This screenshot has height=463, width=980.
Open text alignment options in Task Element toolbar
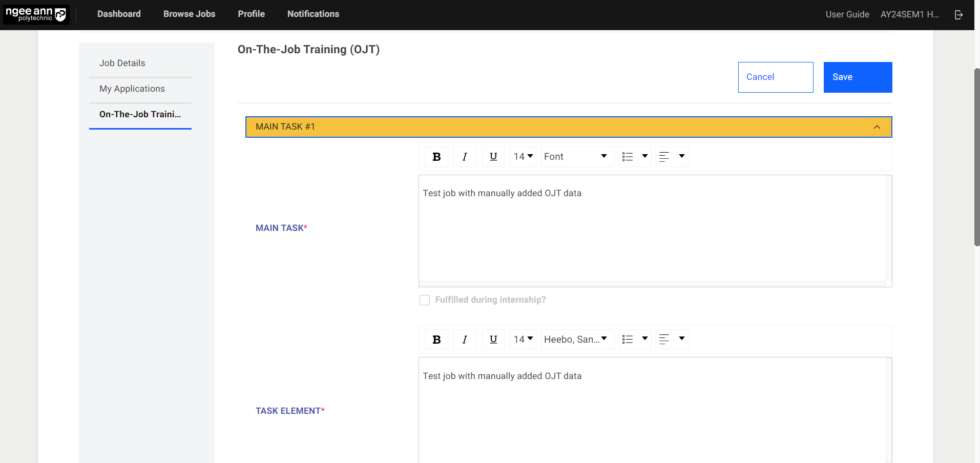click(x=672, y=339)
